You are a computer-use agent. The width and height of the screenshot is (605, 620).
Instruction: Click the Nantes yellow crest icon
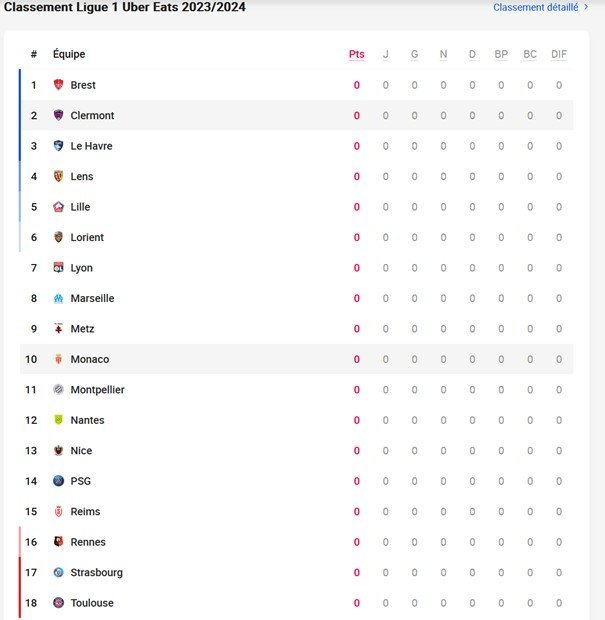(x=59, y=420)
